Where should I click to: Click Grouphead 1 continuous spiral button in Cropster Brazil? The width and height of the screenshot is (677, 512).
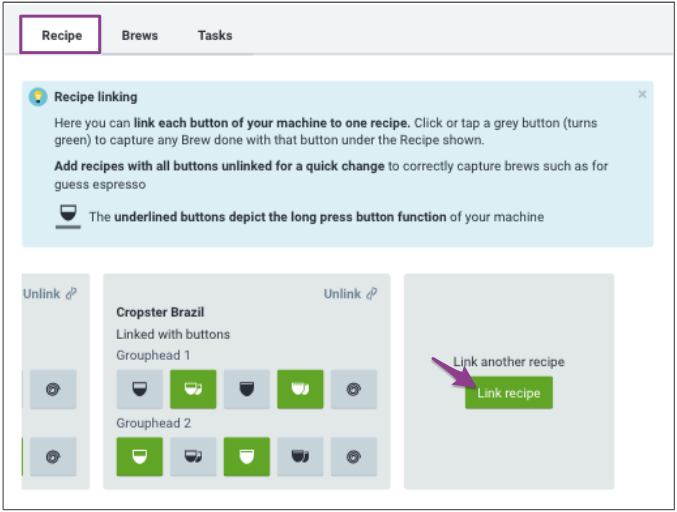[x=354, y=389]
